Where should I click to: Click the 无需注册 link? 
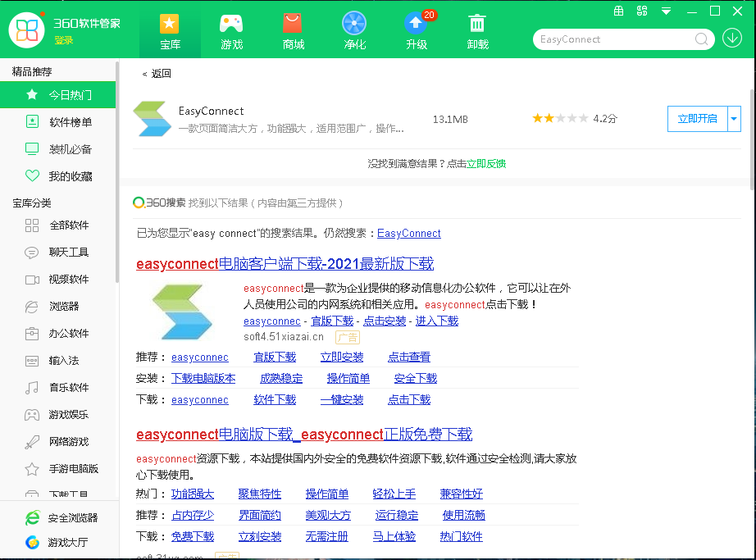click(x=327, y=536)
